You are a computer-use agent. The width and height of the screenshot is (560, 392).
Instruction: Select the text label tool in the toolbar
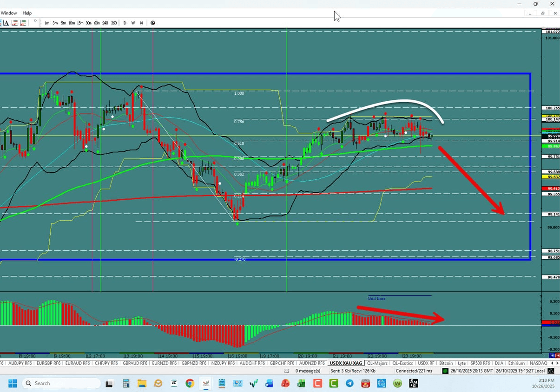6,22
